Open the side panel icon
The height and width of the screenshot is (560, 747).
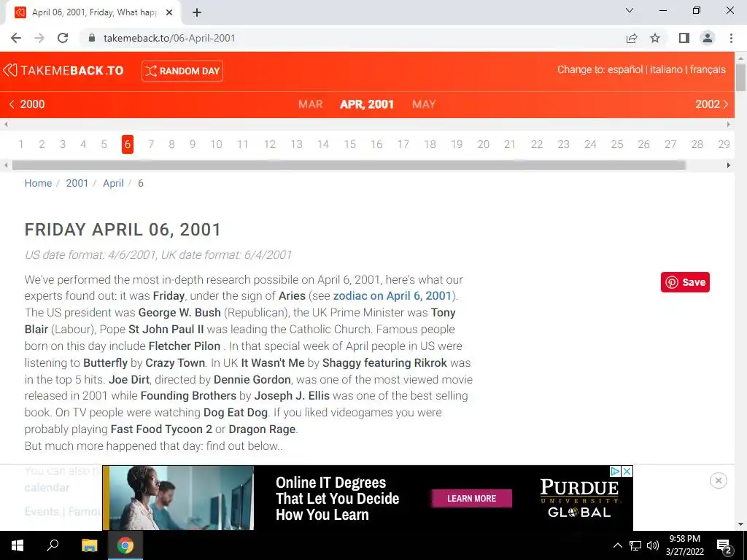point(684,38)
